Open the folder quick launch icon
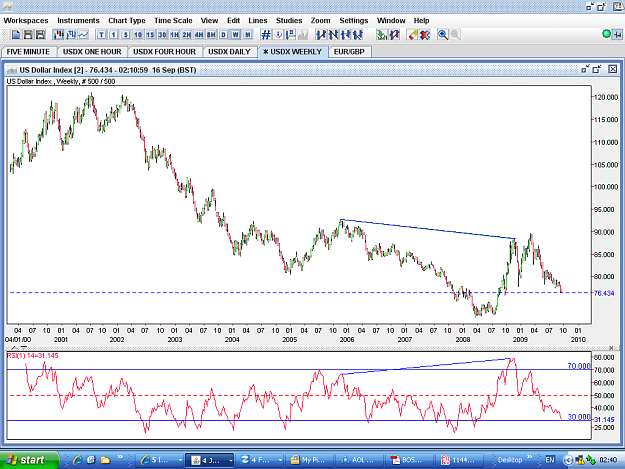625x469 pixels. tap(105, 460)
